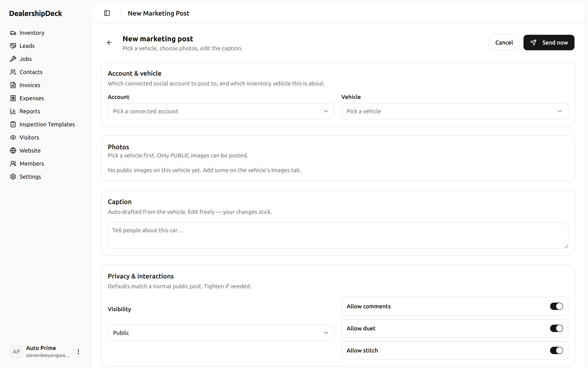This screenshot has height=368, width=588.
Task: Open the Settings page
Action: tap(46, 177)
